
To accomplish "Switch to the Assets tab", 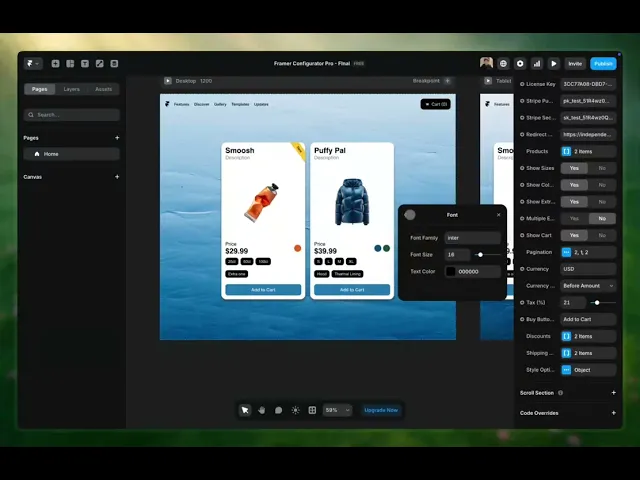I will (103, 89).
